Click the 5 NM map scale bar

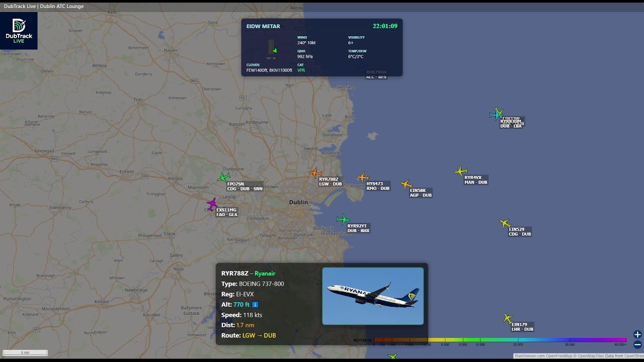coord(25,353)
